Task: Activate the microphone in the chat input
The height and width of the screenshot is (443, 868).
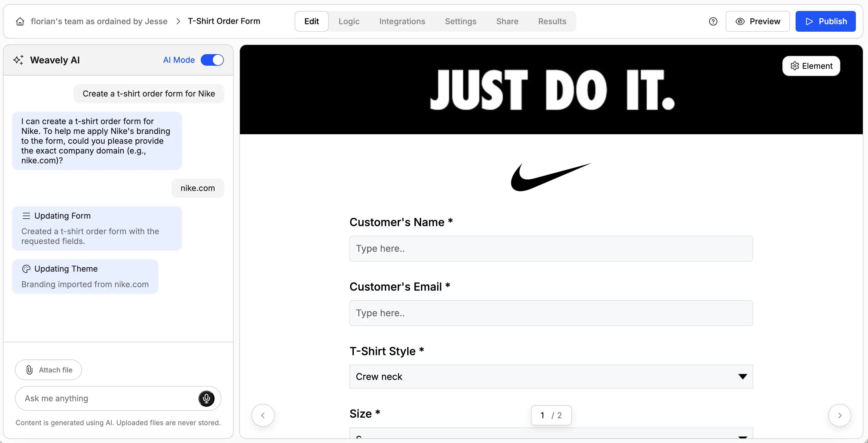Action: click(x=206, y=398)
